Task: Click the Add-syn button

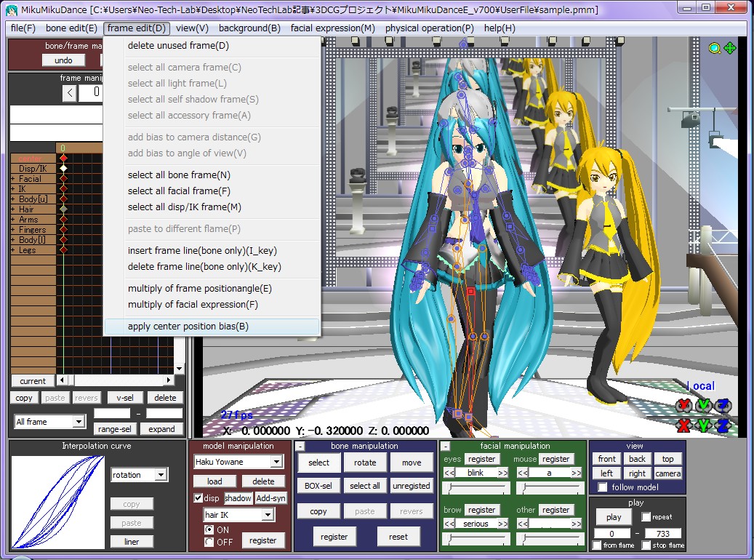Action: (270, 498)
